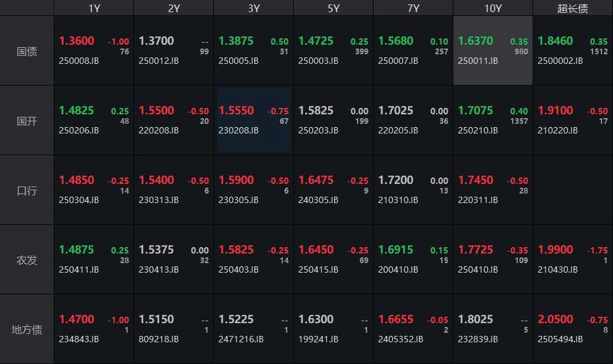613x364 pixels.
Task: Open the 地方债 row label
Action: click(x=27, y=330)
